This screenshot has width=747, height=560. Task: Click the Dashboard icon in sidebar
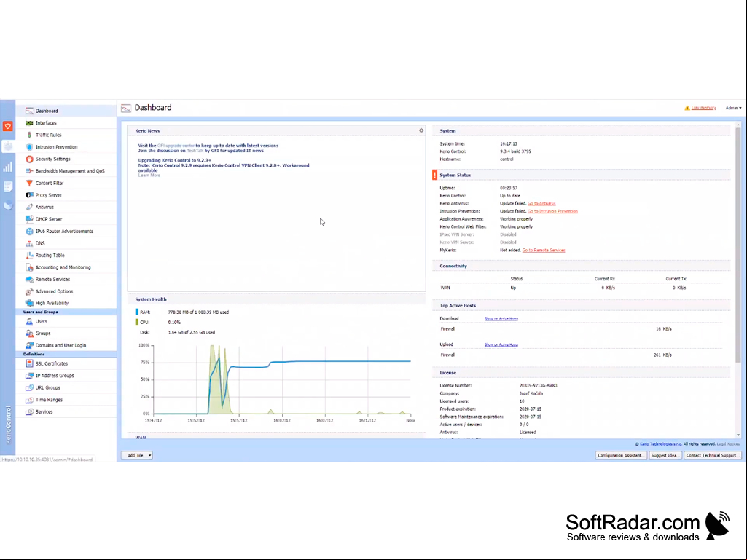click(x=29, y=111)
